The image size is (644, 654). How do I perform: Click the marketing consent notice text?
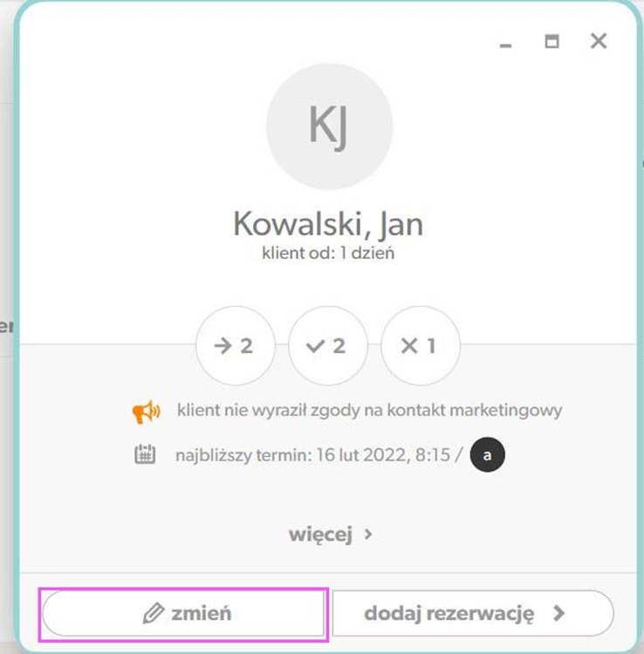click(x=369, y=411)
